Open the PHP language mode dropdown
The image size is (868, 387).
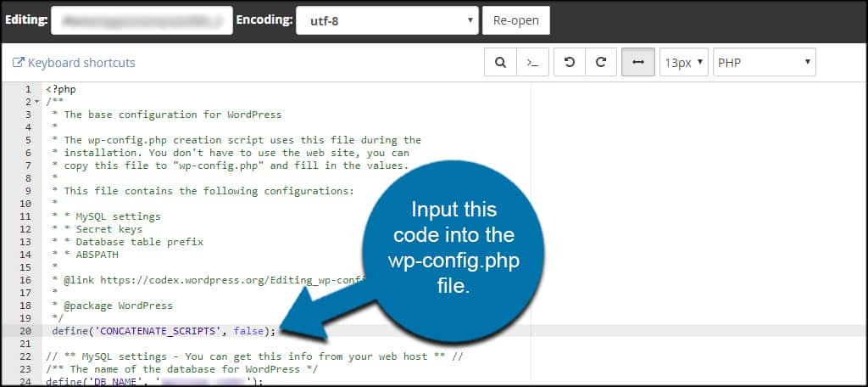coord(765,62)
